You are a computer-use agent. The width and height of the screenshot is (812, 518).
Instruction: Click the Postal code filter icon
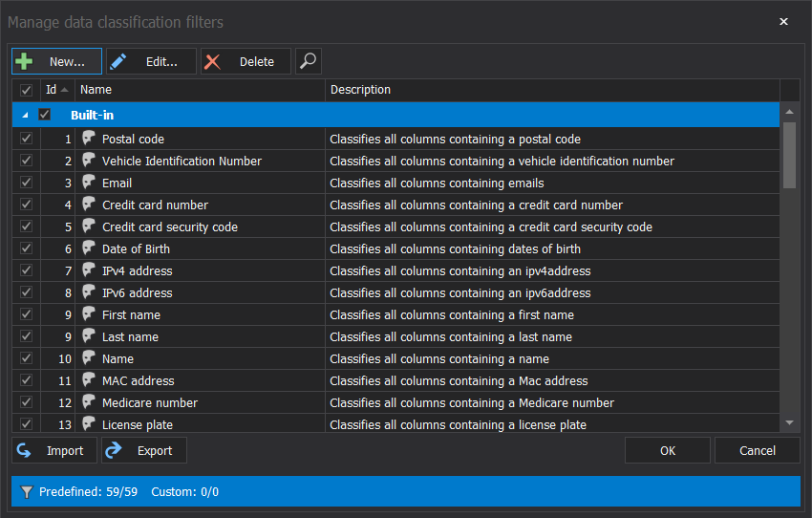pos(89,138)
